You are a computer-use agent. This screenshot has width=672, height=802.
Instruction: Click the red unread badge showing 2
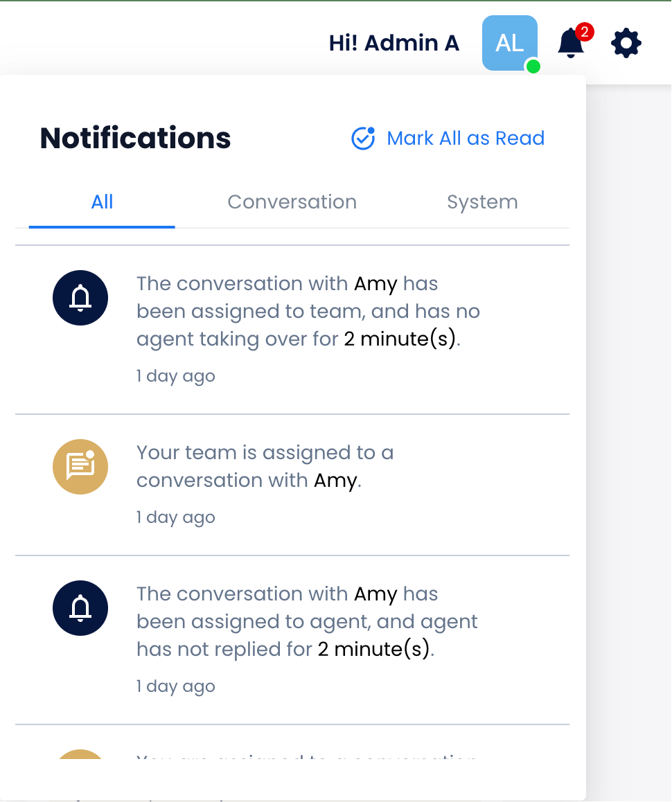(x=585, y=32)
